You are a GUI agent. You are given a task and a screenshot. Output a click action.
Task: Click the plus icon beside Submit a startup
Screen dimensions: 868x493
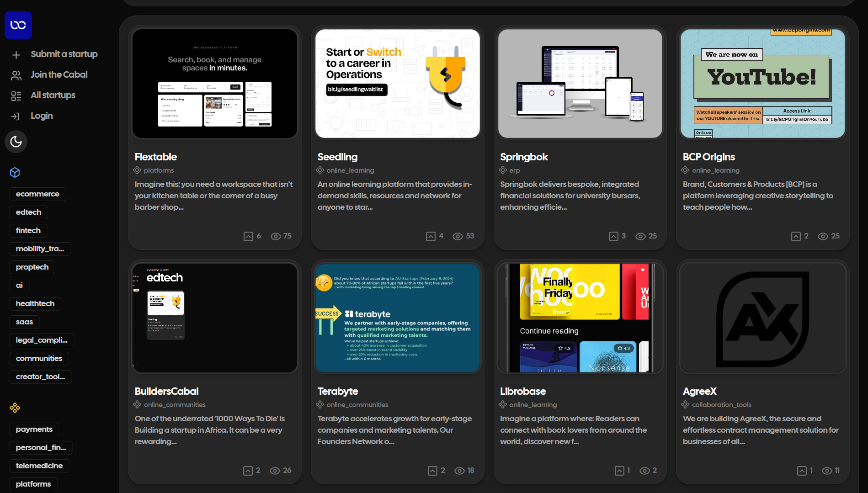coord(16,55)
